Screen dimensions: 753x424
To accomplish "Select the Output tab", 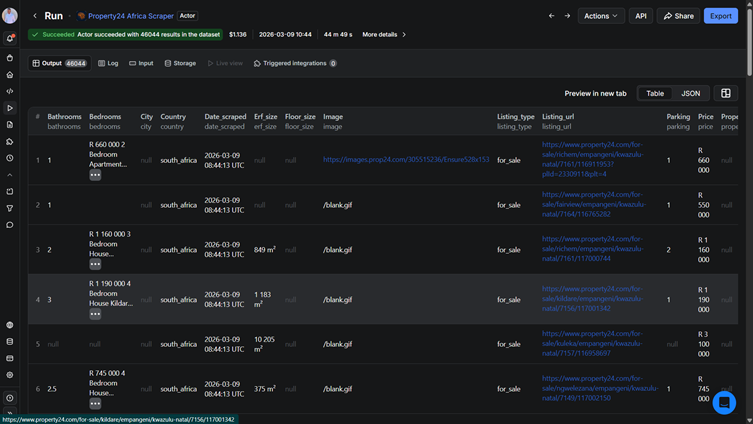I will click(60, 63).
